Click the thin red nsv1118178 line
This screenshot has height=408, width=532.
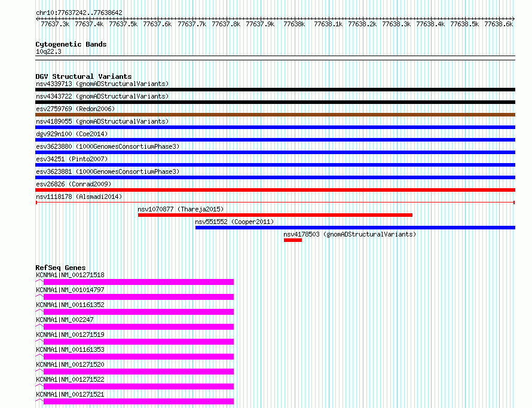tap(275, 203)
